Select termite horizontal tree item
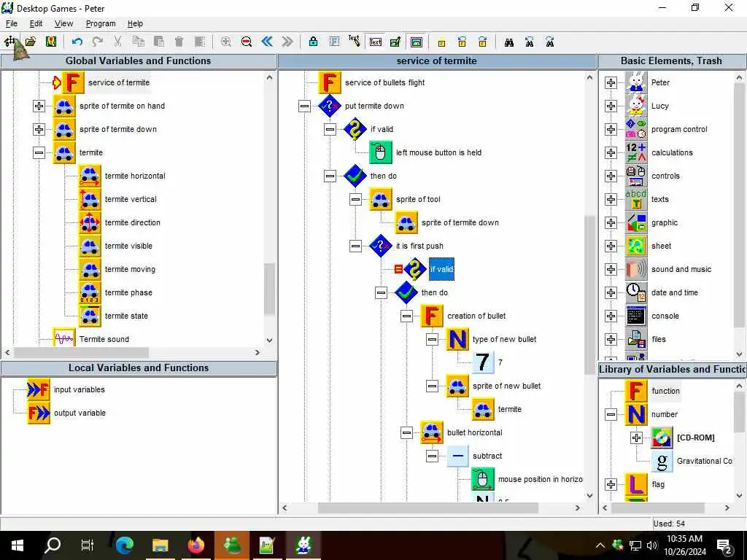The image size is (747, 560). [x=135, y=176]
